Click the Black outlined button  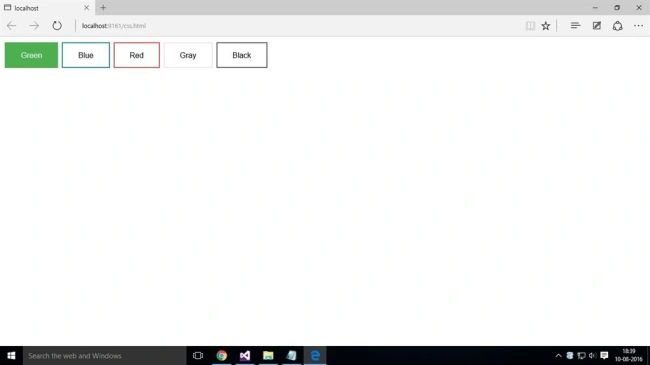[x=242, y=55]
